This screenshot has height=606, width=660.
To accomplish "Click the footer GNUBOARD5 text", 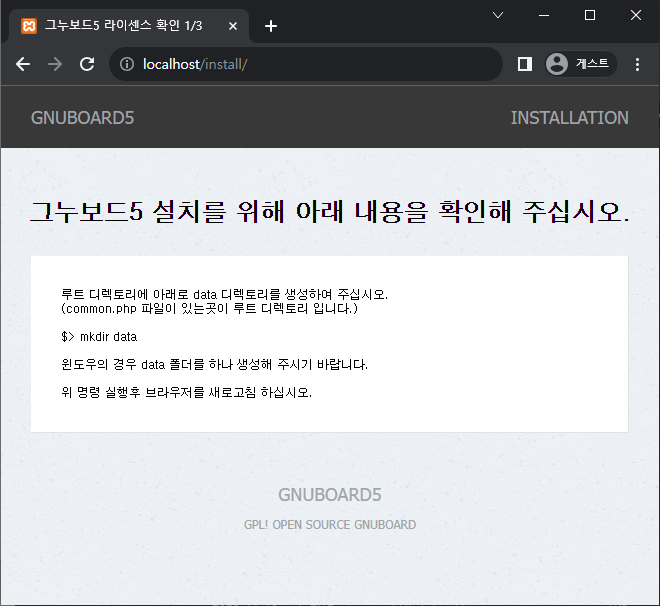I will pos(330,495).
